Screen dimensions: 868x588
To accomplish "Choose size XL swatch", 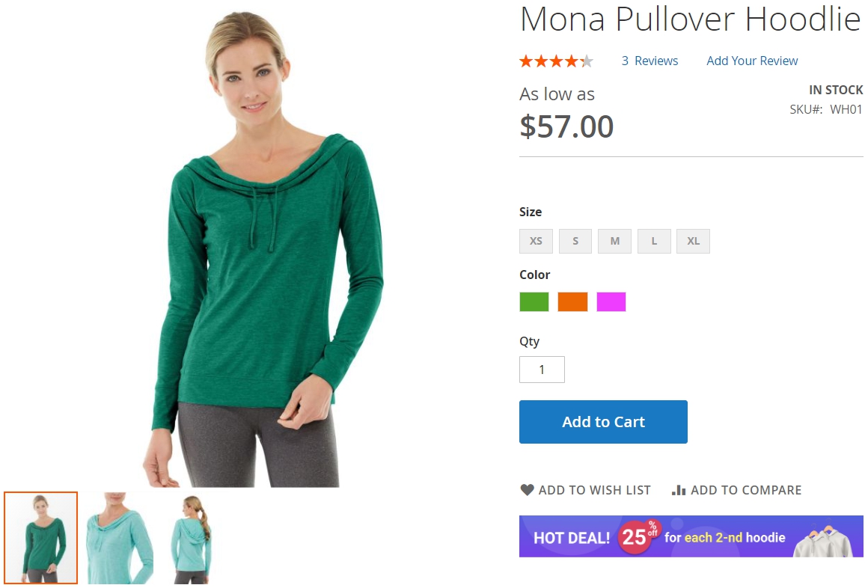I will [693, 242].
